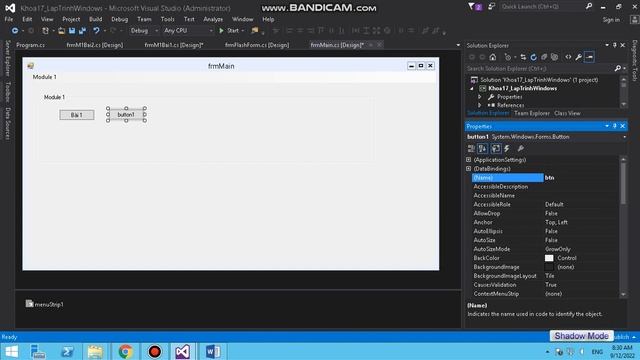The width and height of the screenshot is (640, 360).
Task: Pin the Properties panel with pushpin icon
Action: (x=615, y=126)
